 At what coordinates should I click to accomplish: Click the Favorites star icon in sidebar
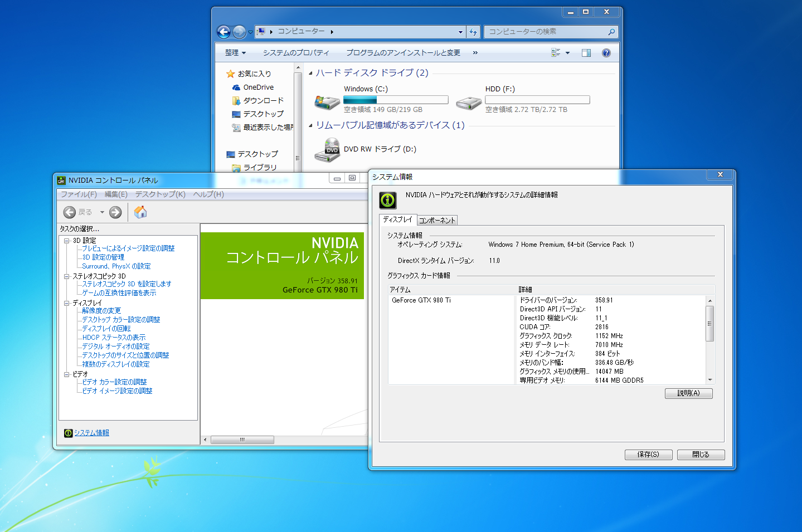click(231, 74)
